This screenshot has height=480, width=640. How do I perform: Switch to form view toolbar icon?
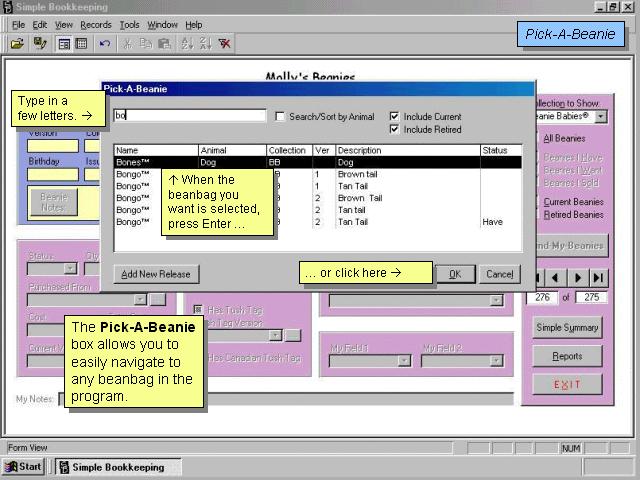pyautogui.click(x=64, y=44)
